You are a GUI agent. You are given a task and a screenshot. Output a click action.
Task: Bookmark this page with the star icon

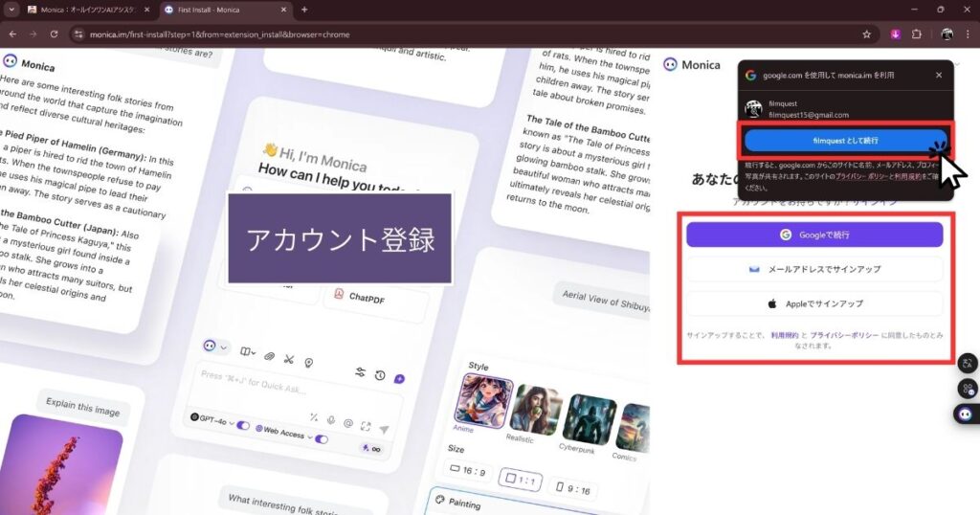(866, 34)
